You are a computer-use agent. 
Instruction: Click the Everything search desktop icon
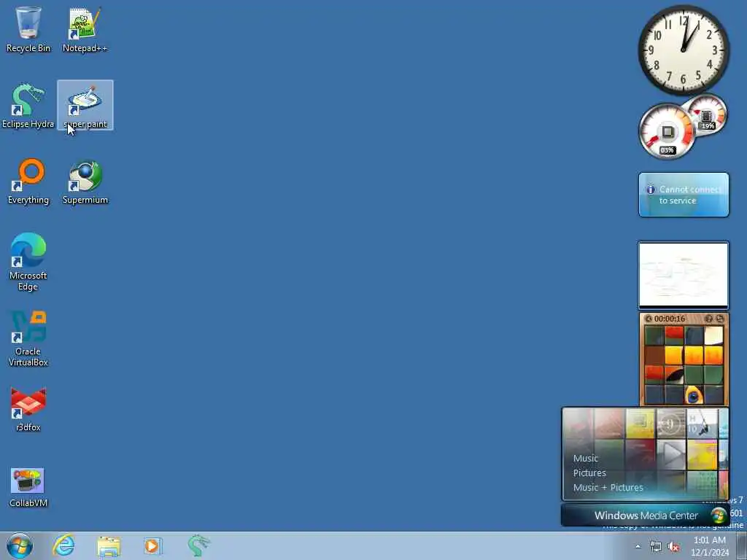(28, 182)
